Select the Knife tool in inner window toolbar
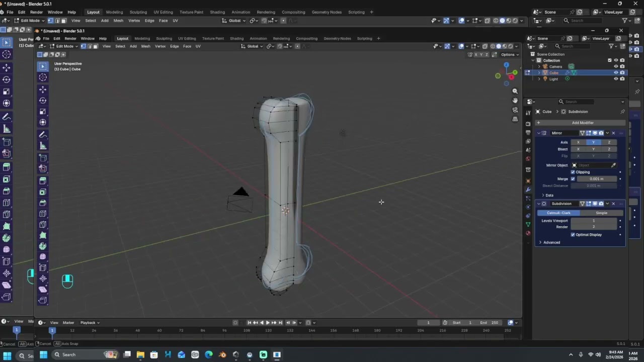The image size is (644, 362). pyautogui.click(x=43, y=224)
